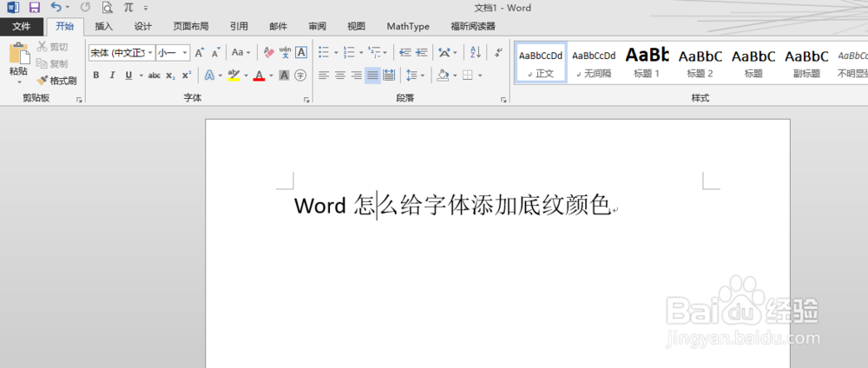Align text left
This screenshot has width=868, height=368.
(324, 76)
